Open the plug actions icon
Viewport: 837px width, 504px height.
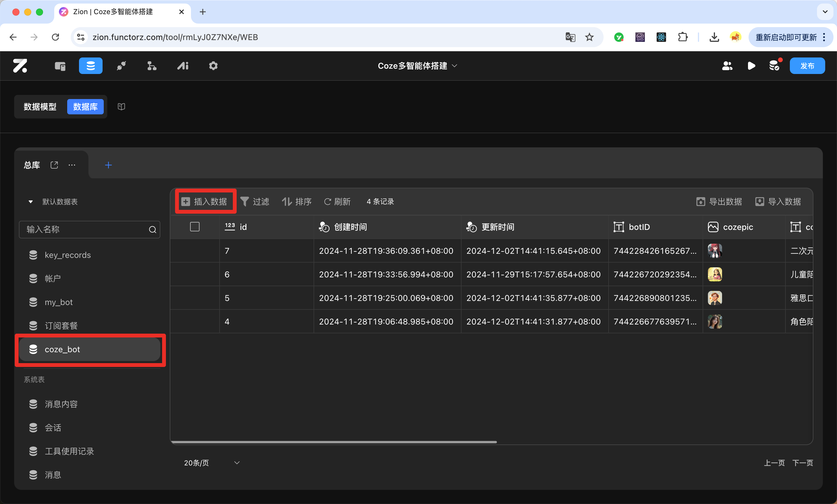click(121, 66)
